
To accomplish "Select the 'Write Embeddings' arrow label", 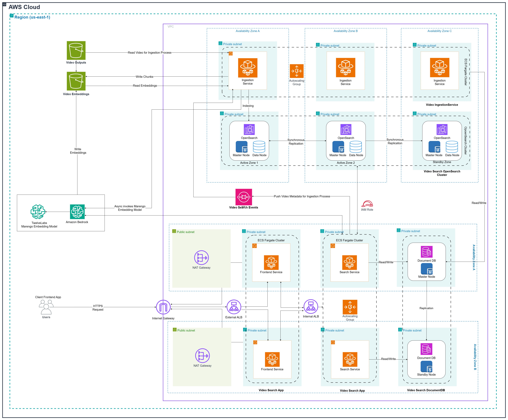I will click(x=78, y=151).
